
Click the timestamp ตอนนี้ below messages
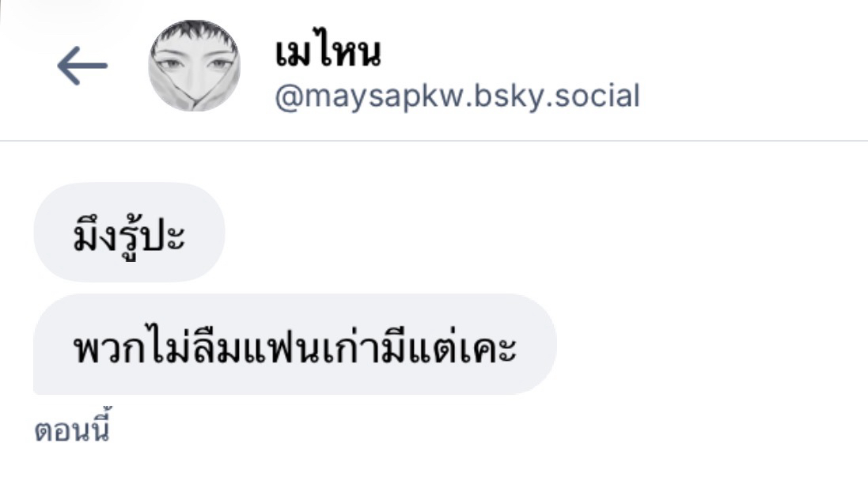point(73,427)
